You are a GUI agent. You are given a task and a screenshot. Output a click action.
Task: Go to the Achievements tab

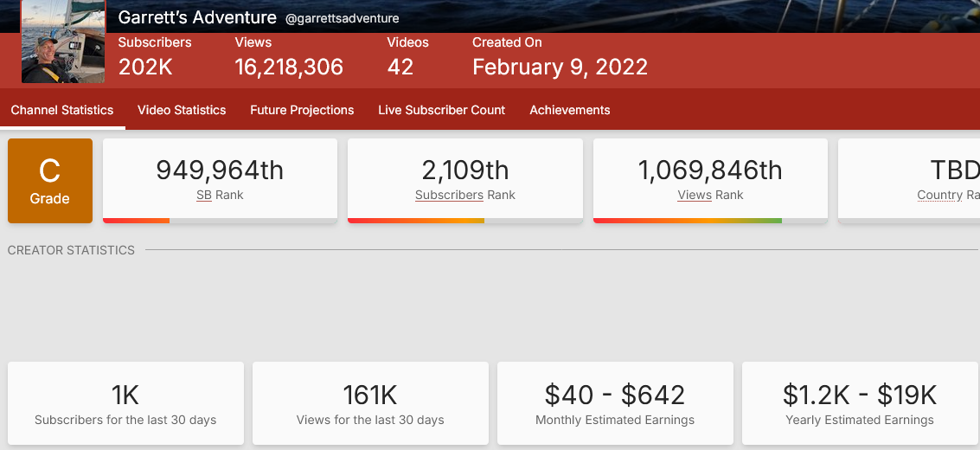(569, 110)
